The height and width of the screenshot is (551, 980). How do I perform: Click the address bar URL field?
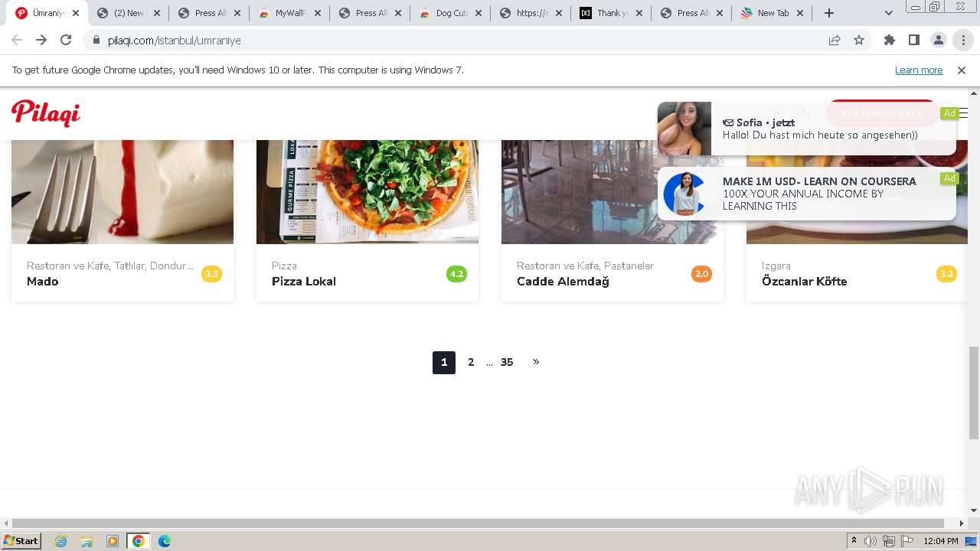pos(459,41)
